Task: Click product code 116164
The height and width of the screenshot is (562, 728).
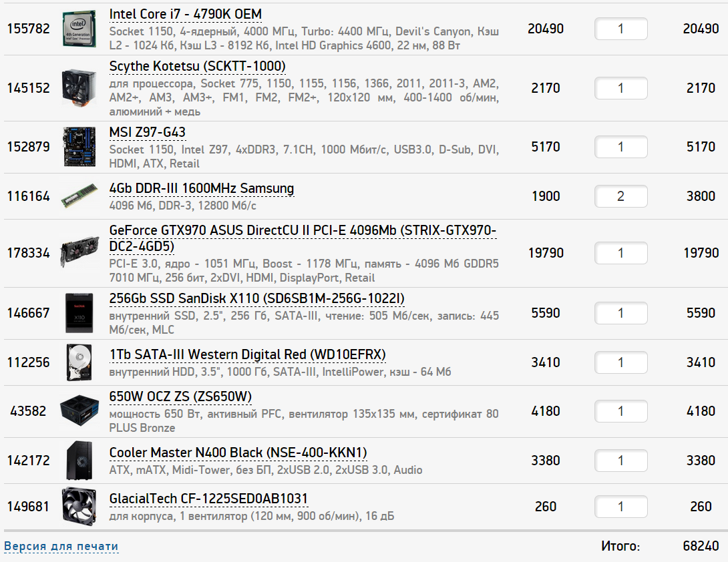Action: point(28,196)
